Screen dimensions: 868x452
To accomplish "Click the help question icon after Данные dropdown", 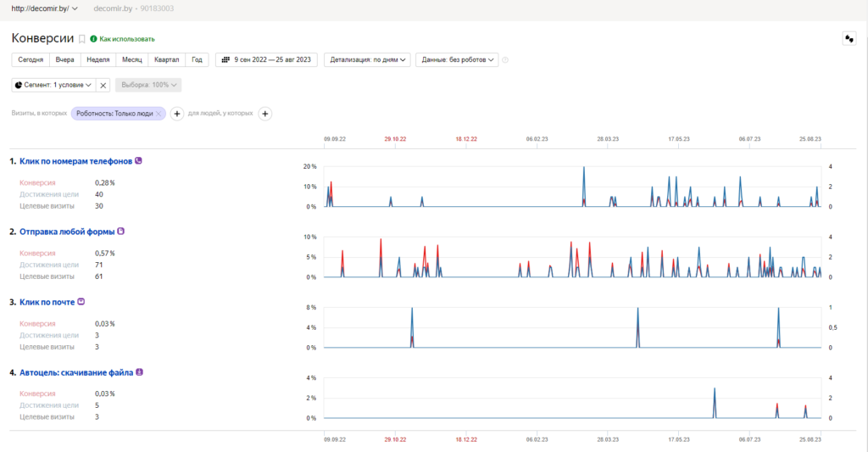I will pyautogui.click(x=505, y=60).
